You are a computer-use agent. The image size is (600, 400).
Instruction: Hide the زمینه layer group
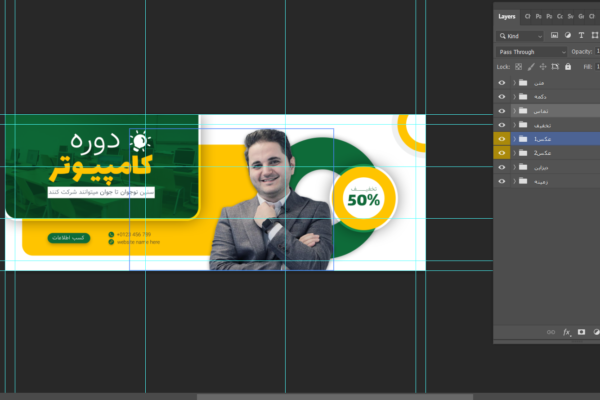pyautogui.click(x=502, y=182)
